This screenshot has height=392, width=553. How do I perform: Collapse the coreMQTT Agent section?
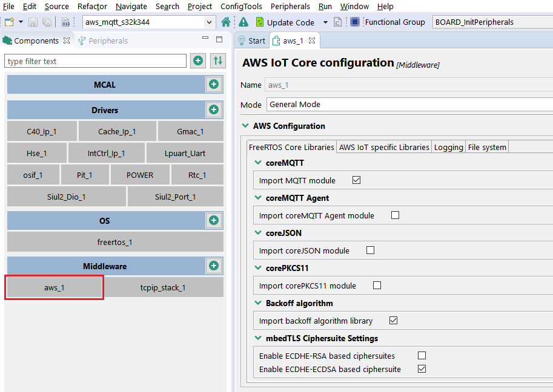(x=258, y=198)
